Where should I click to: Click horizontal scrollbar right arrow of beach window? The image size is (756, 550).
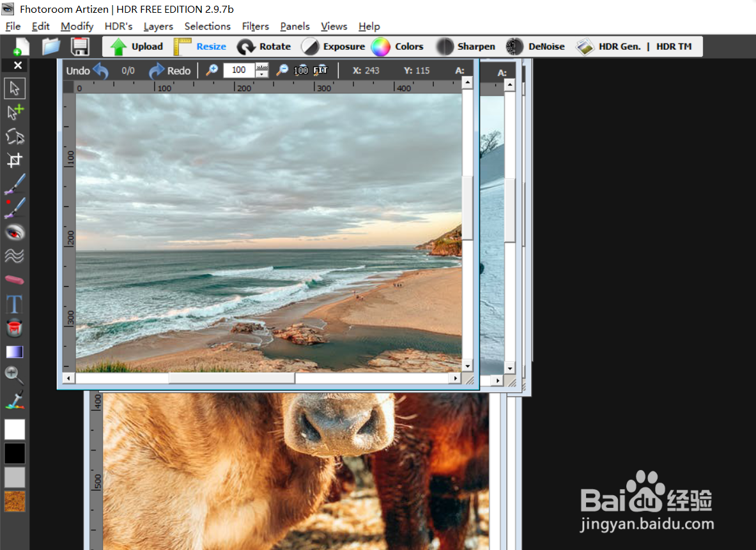pos(456,378)
